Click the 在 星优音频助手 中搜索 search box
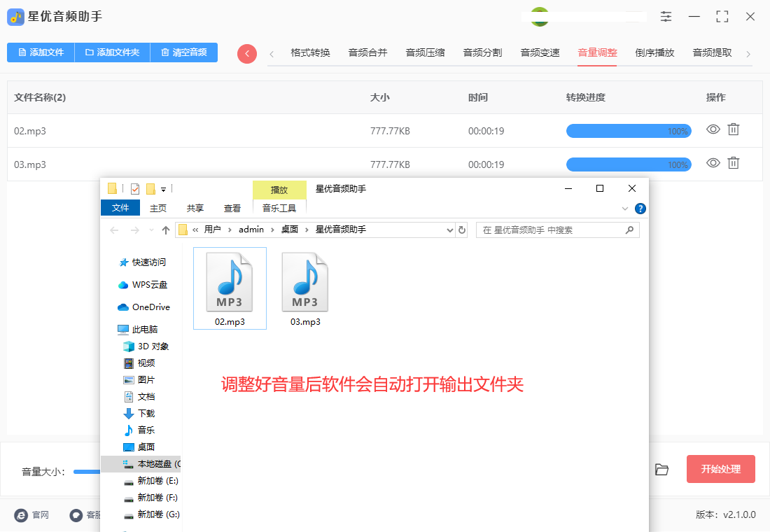This screenshot has height=532, width=770. (x=558, y=230)
